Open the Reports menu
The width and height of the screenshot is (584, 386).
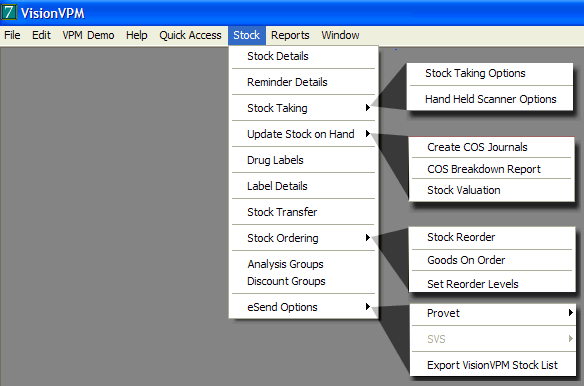pos(290,35)
